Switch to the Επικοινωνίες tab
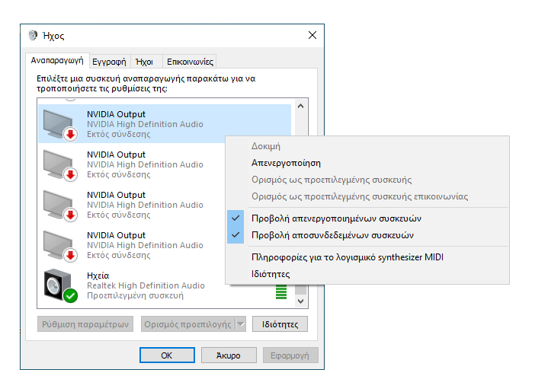This screenshot has height=392, width=535. tap(190, 62)
